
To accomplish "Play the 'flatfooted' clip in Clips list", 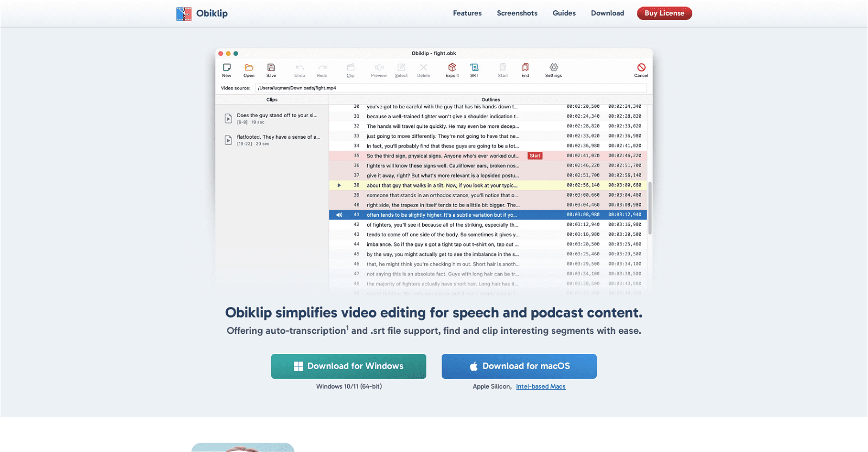I will (x=228, y=140).
